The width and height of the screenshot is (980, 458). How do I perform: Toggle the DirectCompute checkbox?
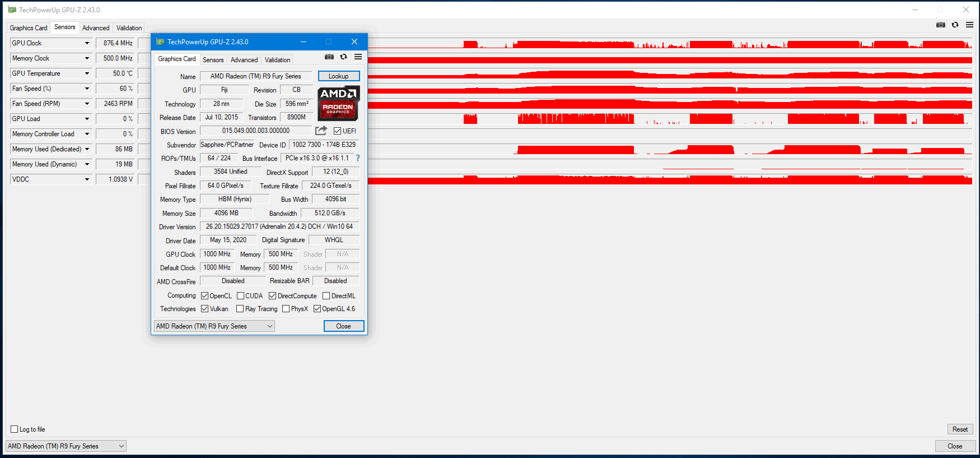[x=272, y=296]
